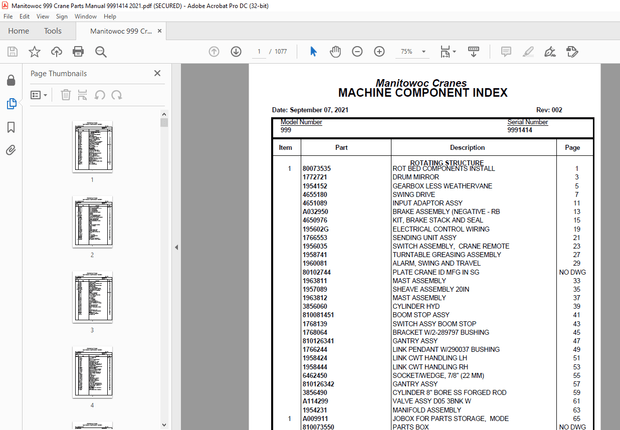Click serial number 9991414
This screenshot has width=620, height=430.
[x=520, y=130]
